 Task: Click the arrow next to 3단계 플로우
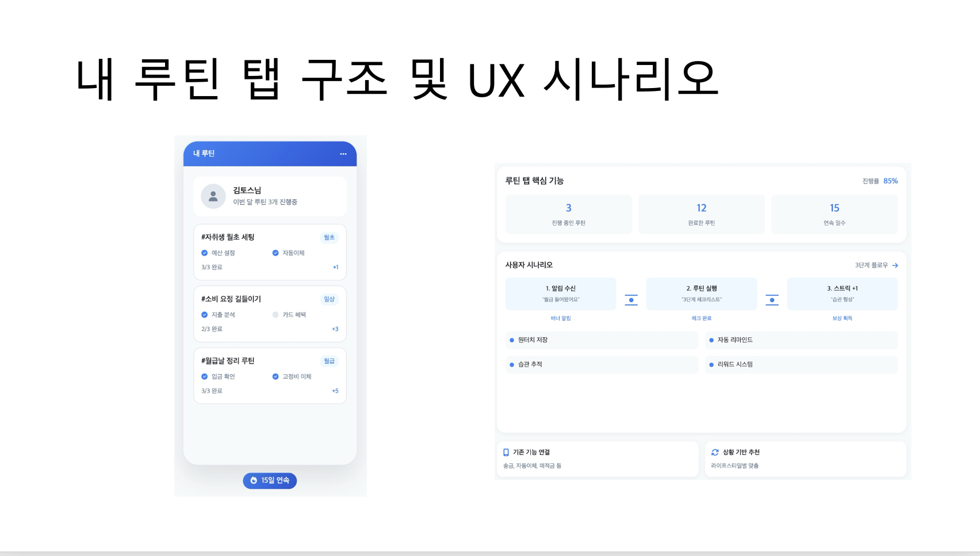click(x=895, y=265)
